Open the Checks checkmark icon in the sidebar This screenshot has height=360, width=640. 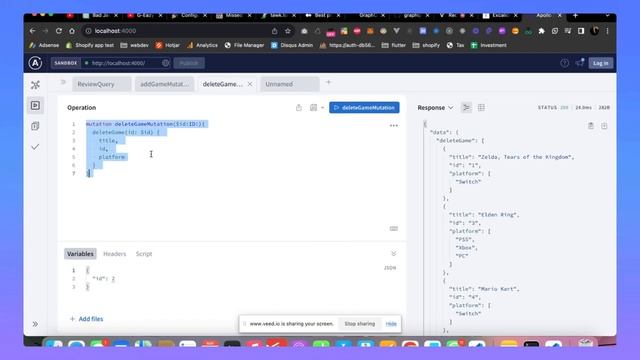pos(36,147)
